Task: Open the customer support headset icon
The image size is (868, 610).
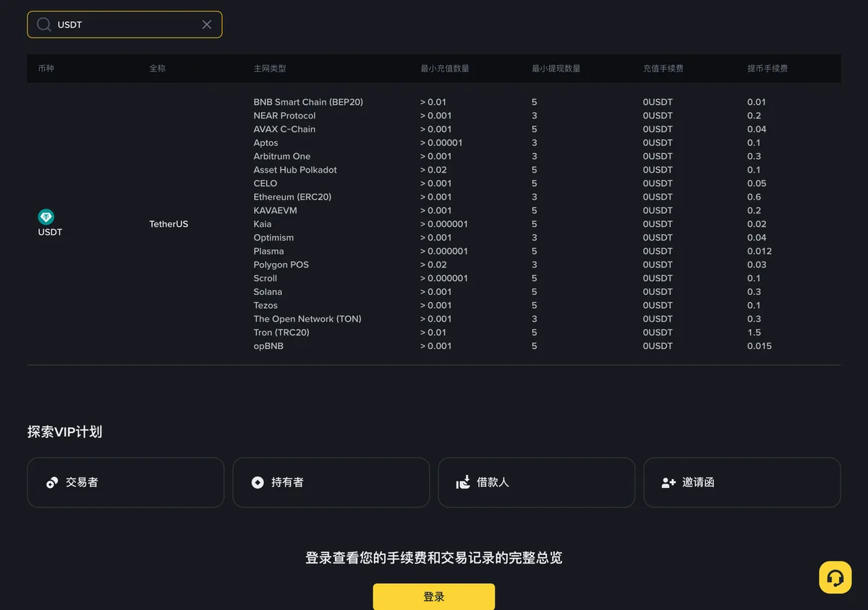Action: coord(835,577)
